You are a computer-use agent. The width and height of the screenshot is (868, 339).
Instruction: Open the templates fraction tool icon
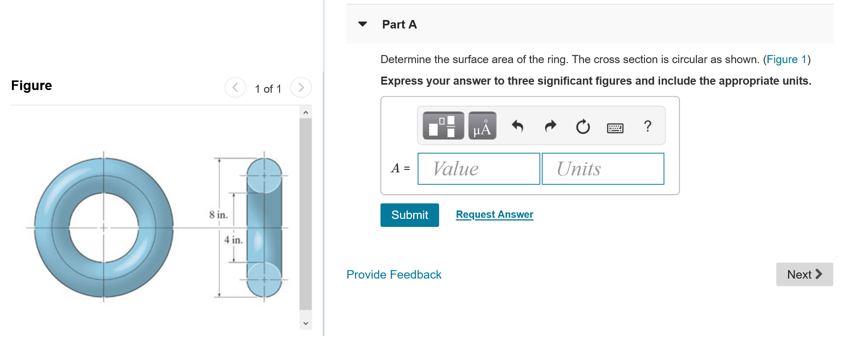[x=443, y=126]
